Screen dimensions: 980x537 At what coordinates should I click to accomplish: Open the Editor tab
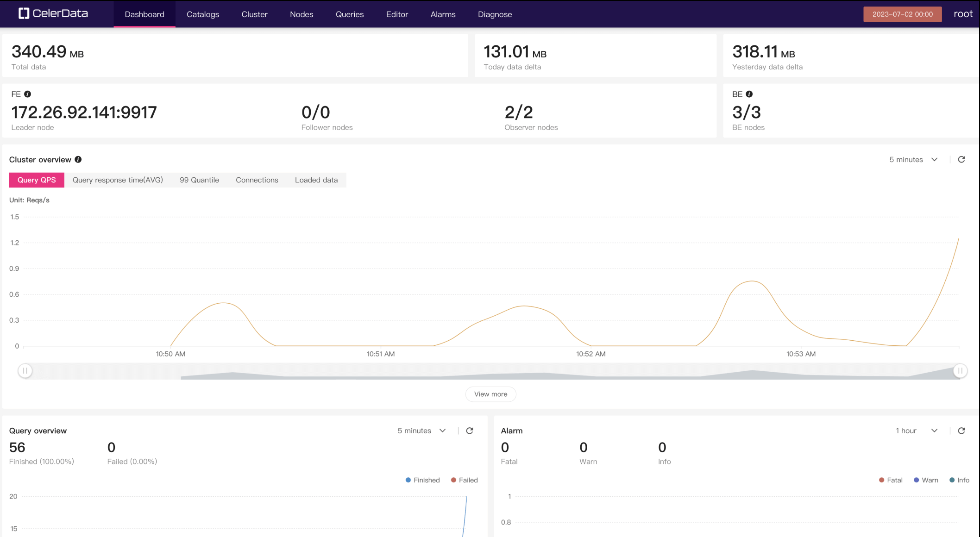[397, 14]
